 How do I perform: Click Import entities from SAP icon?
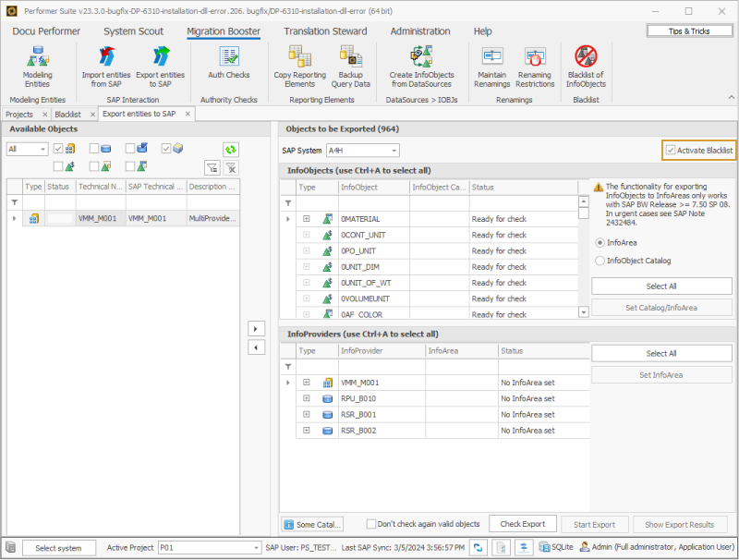pyautogui.click(x=106, y=67)
